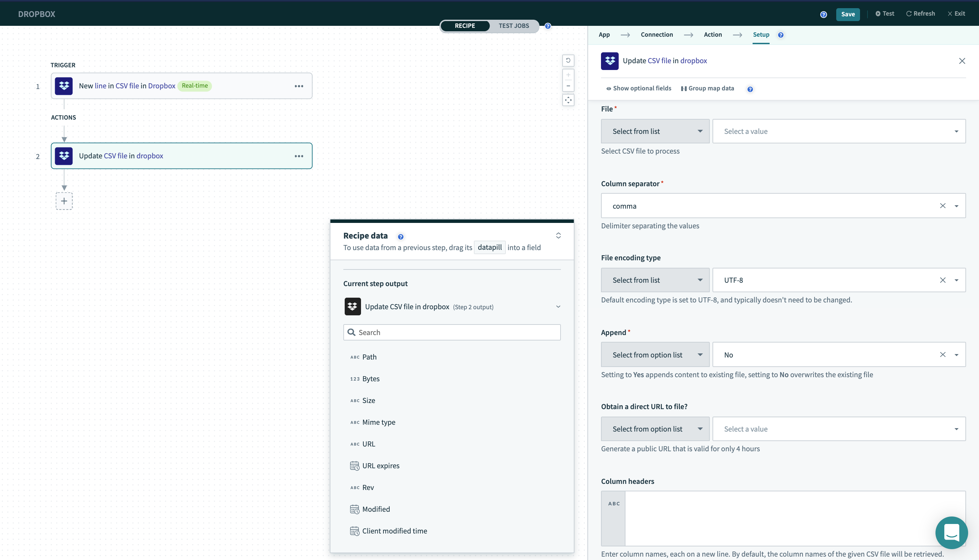Toggle the Obtain direct URL option list
This screenshot has height=560, width=979.
pos(700,429)
